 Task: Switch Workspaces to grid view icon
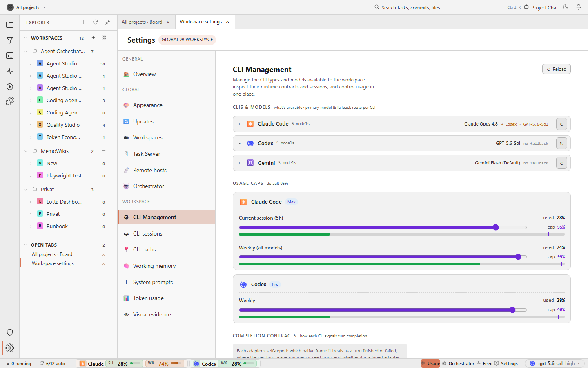click(x=104, y=38)
